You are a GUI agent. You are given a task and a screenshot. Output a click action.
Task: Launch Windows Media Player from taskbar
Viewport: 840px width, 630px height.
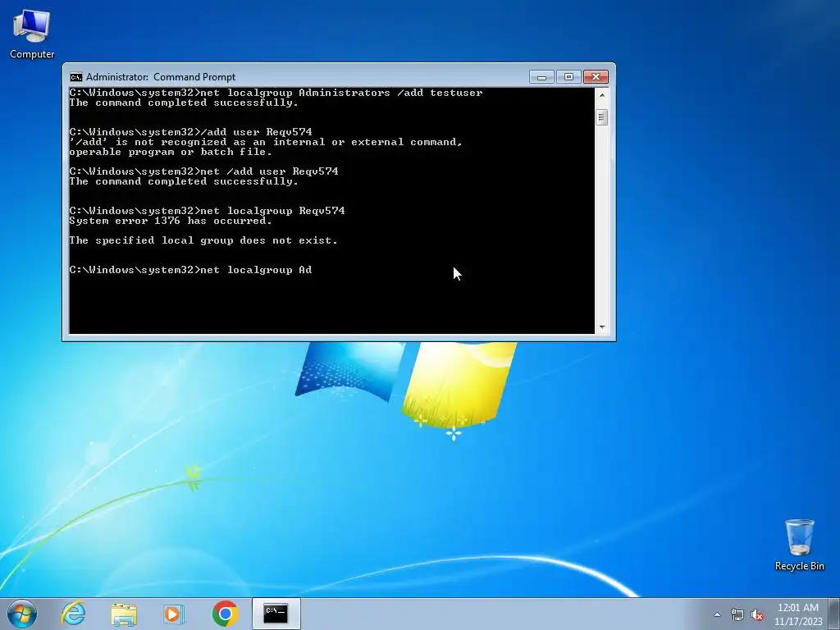pos(174,614)
